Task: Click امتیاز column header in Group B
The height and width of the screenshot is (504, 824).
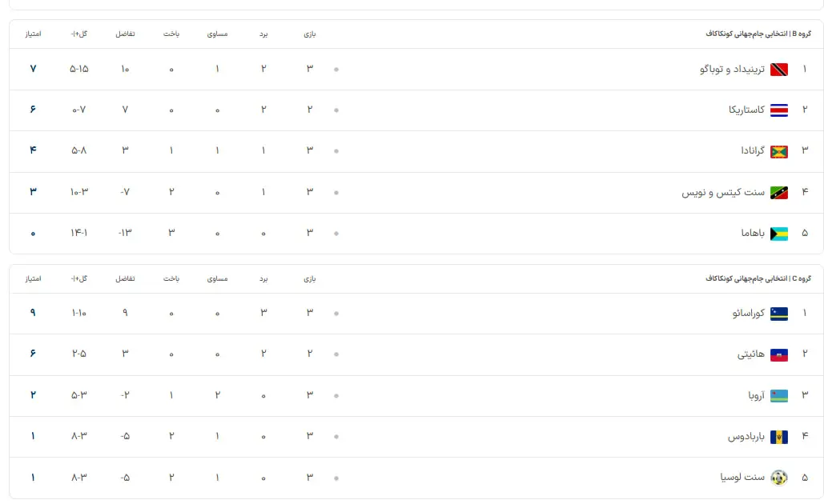Action: (33, 34)
